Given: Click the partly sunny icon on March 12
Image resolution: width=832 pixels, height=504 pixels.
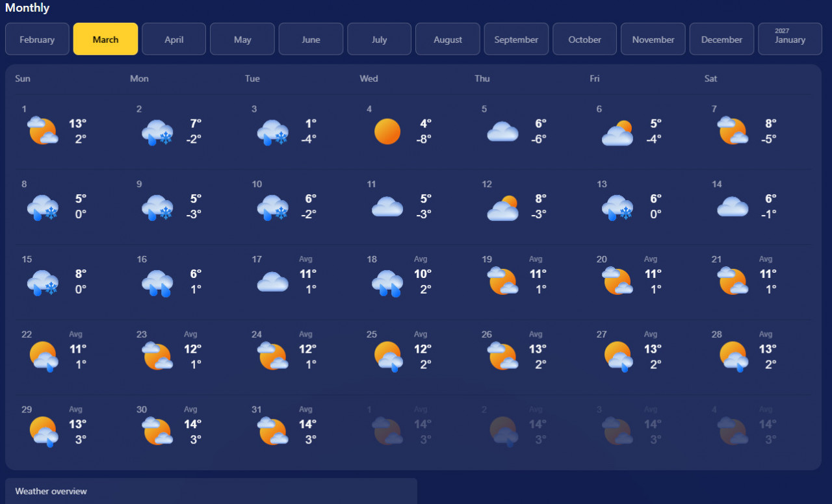Looking at the screenshot, I should click(x=502, y=208).
